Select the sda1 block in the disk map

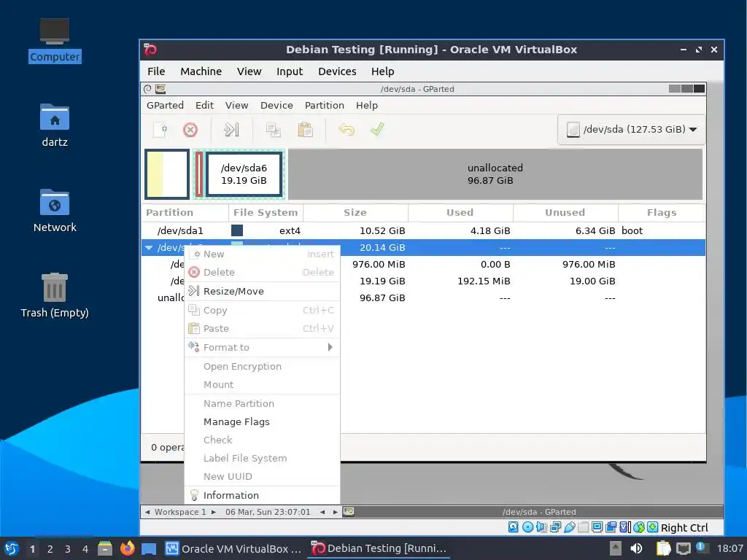[167, 174]
